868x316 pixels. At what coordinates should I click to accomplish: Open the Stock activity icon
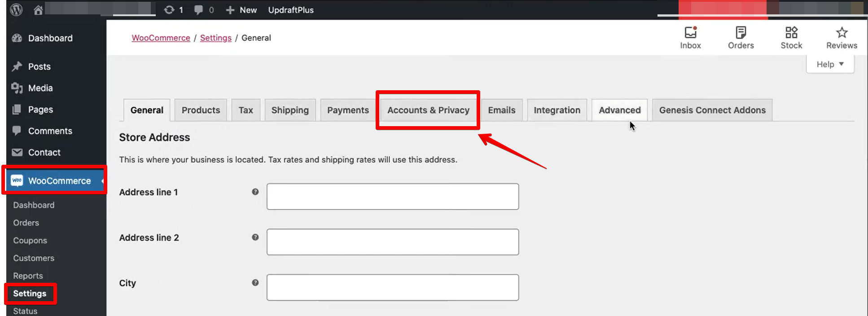pyautogui.click(x=791, y=33)
